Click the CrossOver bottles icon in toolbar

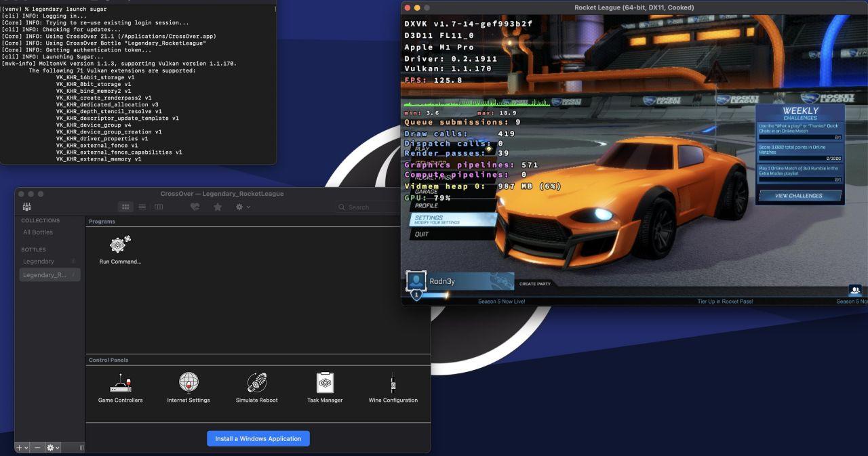(x=26, y=207)
